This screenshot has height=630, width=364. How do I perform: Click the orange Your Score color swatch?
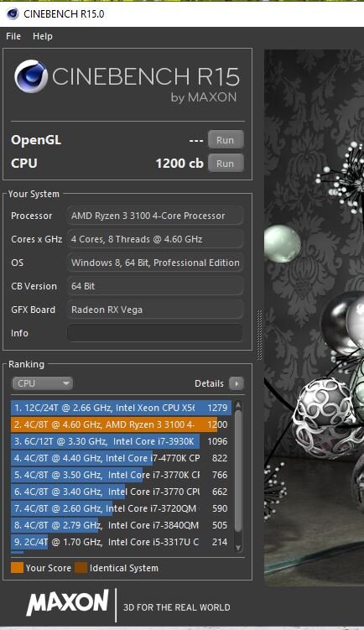tap(17, 568)
